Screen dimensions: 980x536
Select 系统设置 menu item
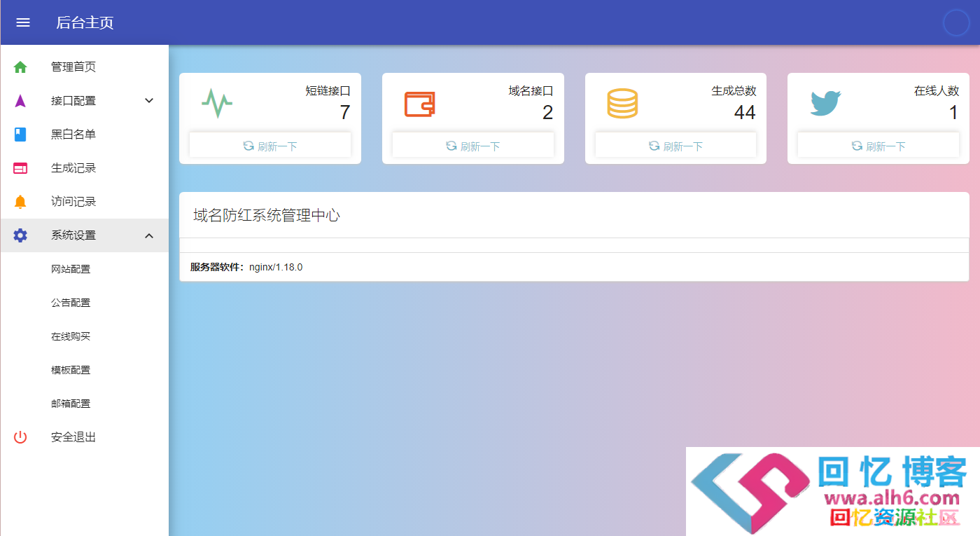coord(84,235)
